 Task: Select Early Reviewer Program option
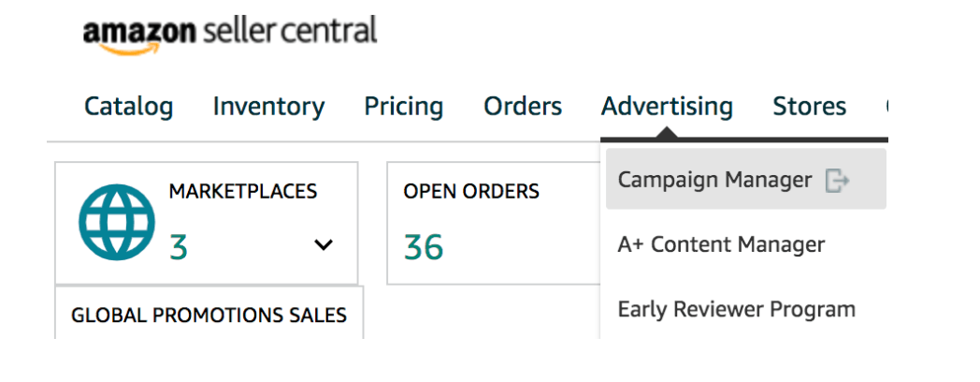pos(736,309)
